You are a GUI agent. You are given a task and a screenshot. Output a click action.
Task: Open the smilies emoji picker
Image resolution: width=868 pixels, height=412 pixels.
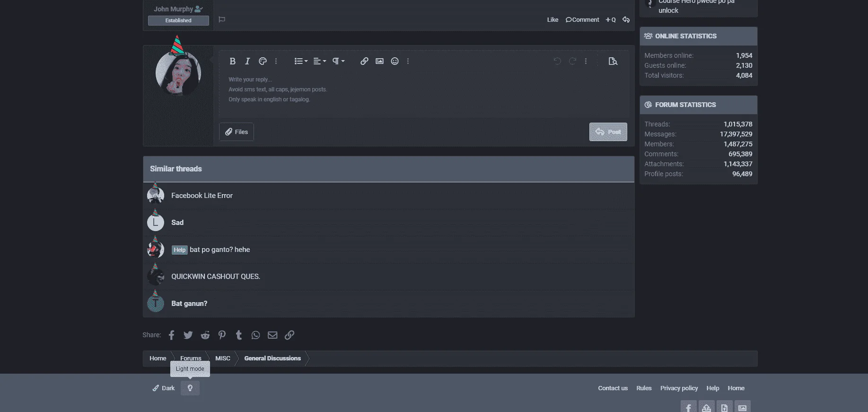tap(395, 61)
